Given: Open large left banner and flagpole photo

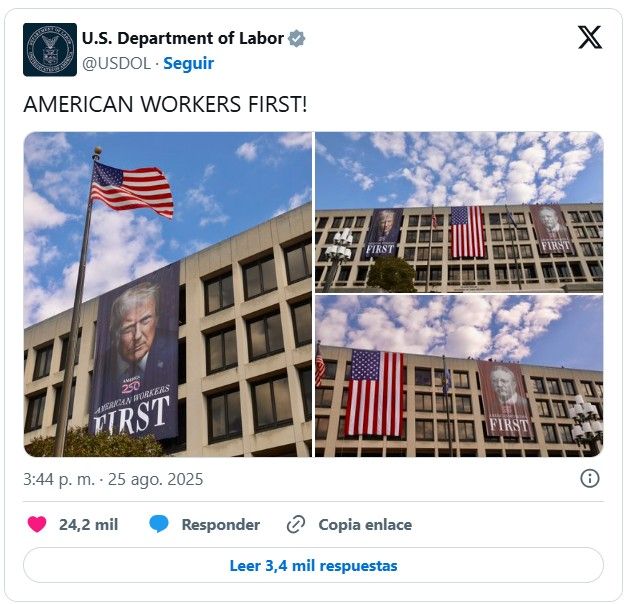Looking at the screenshot, I should (168, 294).
